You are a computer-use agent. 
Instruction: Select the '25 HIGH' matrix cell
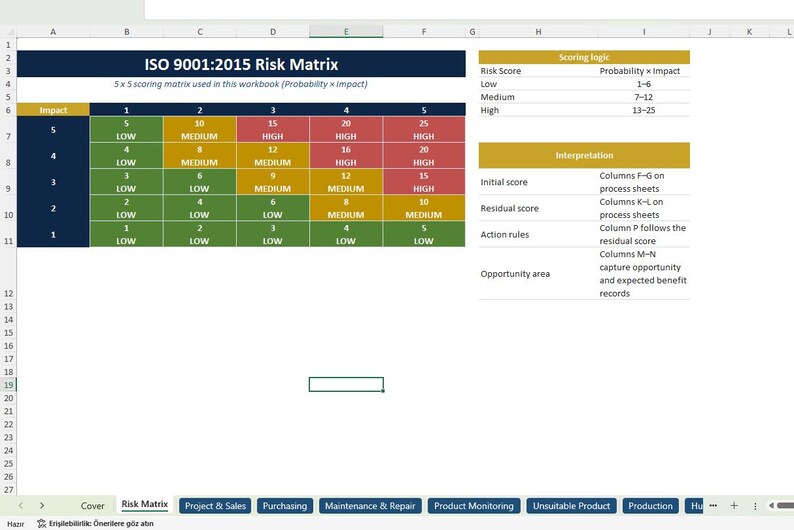(x=424, y=130)
